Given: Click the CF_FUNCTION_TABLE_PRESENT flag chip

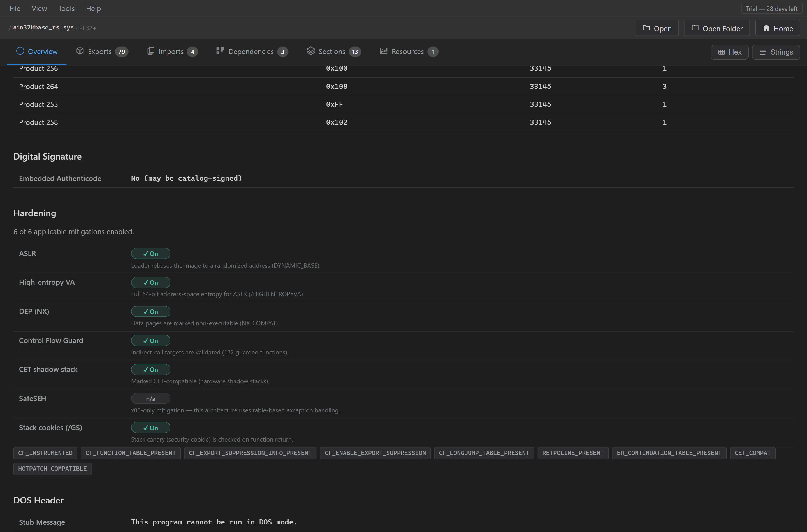Looking at the screenshot, I should (130, 453).
